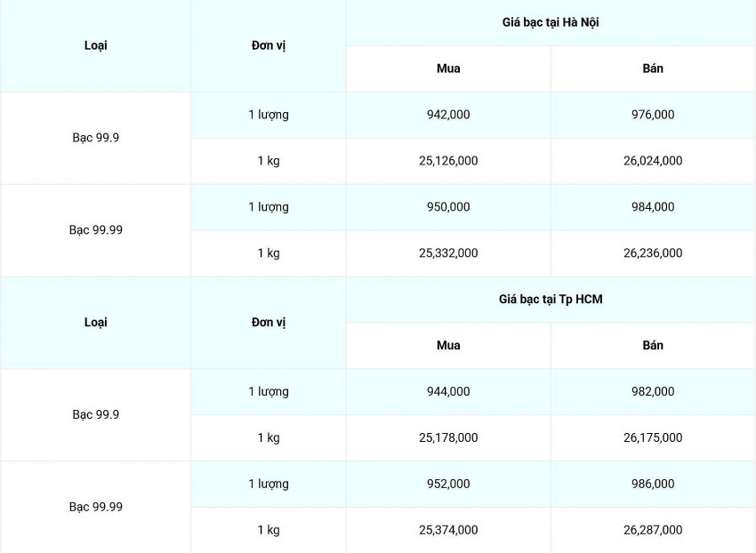This screenshot has height=553, width=756.
Task: Click the 25,178,000 price cell
Action: click(x=448, y=437)
